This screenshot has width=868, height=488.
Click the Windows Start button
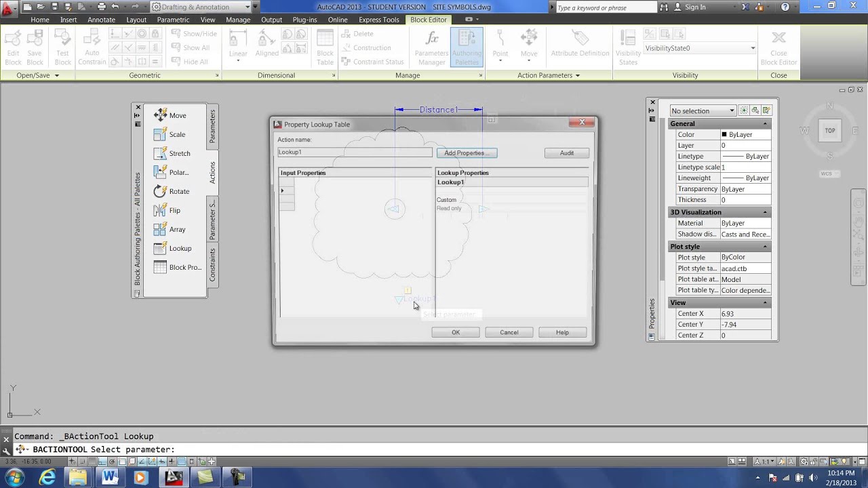coord(14,477)
